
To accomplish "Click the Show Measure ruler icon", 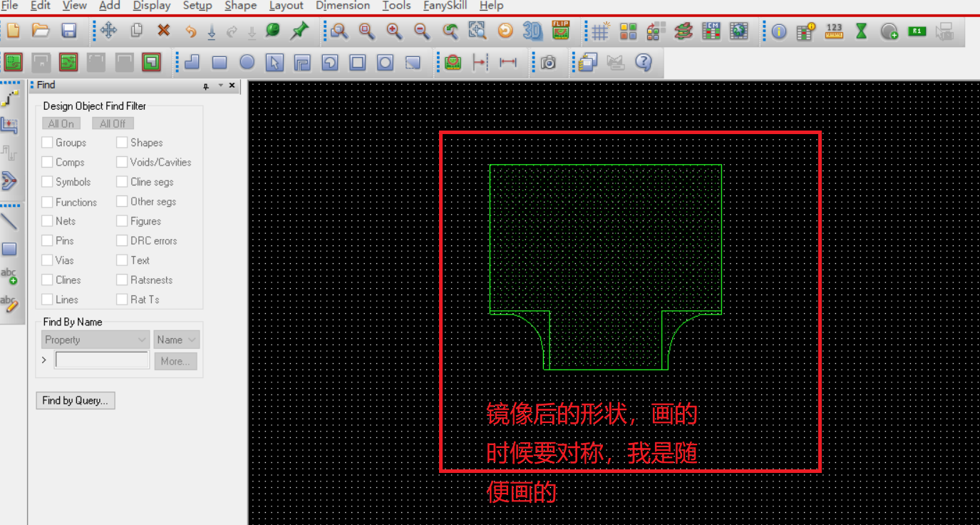I will [x=834, y=31].
